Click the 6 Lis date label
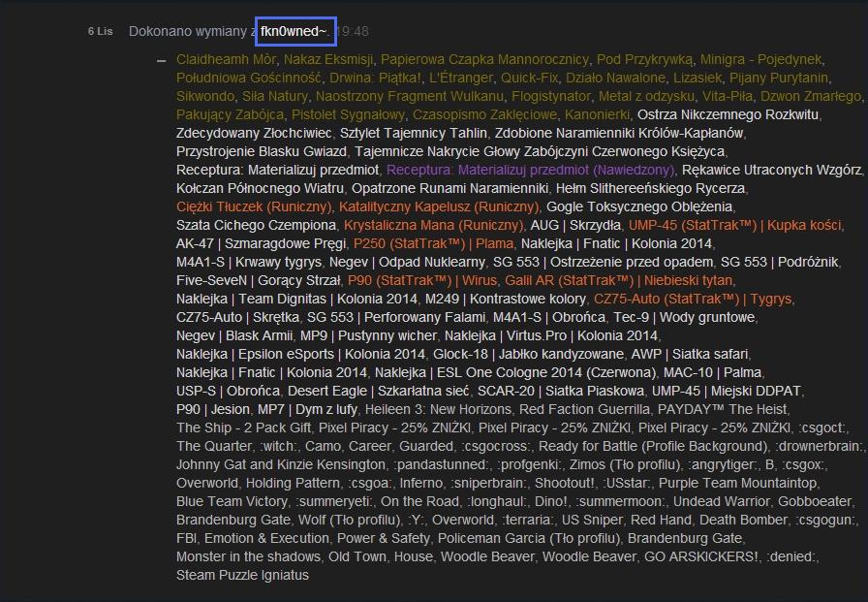Viewport: 868px width, 602px height. (x=100, y=32)
